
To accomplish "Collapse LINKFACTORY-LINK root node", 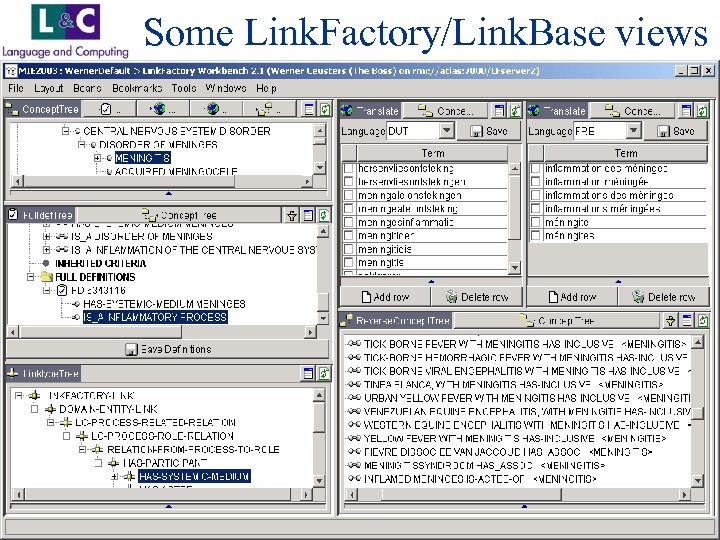I will (x=18, y=395).
